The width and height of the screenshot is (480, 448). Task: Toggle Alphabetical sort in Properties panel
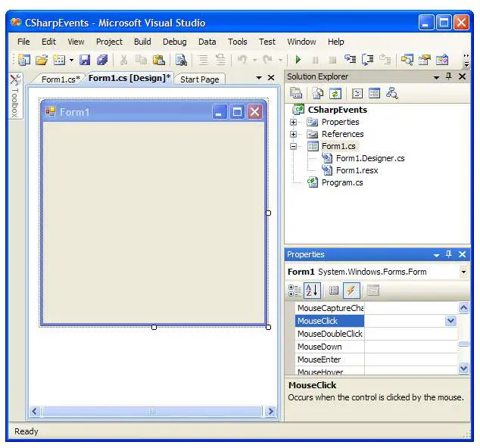click(312, 290)
